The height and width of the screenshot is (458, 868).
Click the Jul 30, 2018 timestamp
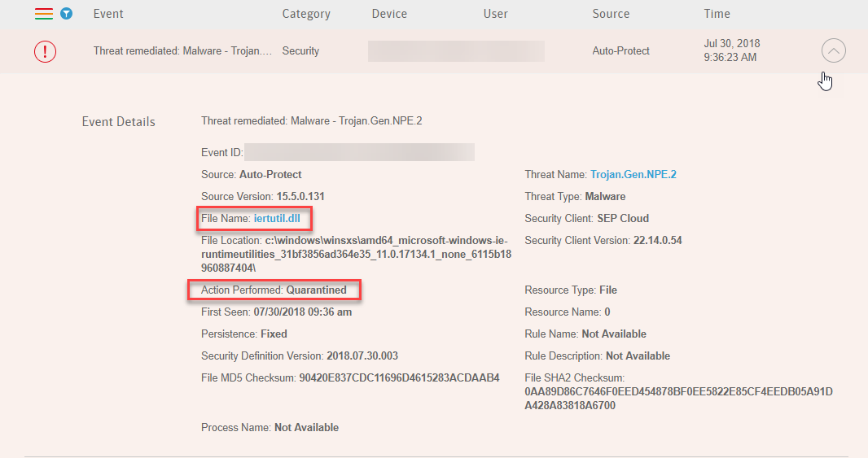732,44
